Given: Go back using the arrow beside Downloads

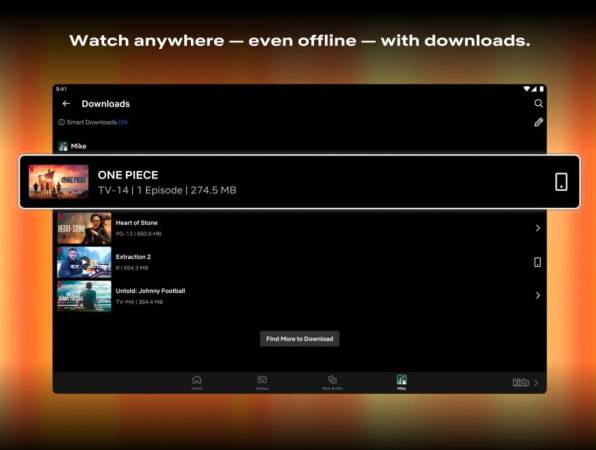Looking at the screenshot, I should 66,103.
